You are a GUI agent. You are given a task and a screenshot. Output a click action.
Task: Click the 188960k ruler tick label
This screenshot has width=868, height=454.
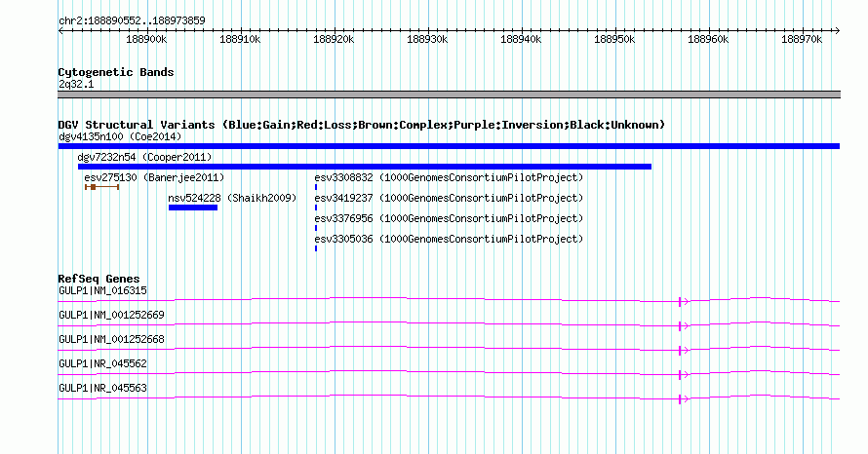[x=708, y=39]
